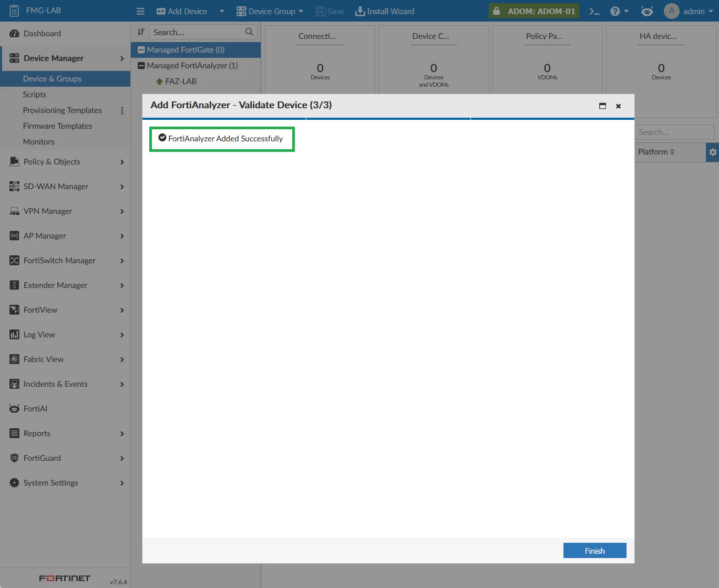Expand Log View chevron
Image resolution: width=719 pixels, height=588 pixels.
[122, 335]
